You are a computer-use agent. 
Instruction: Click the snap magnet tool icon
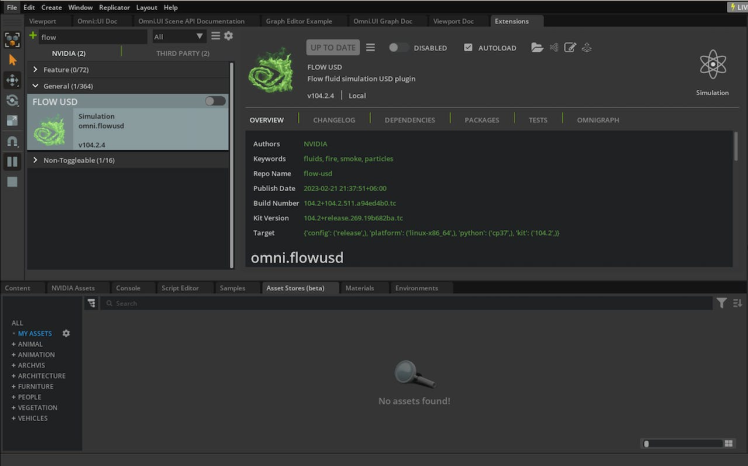click(x=12, y=141)
